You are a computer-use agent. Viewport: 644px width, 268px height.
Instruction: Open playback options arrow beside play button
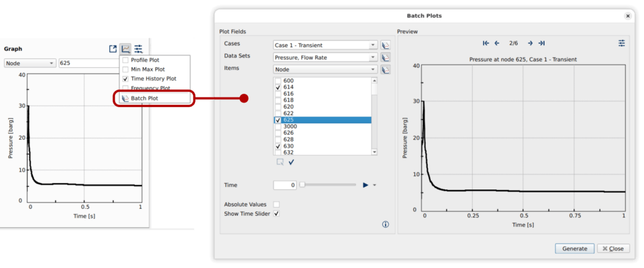[374, 186]
